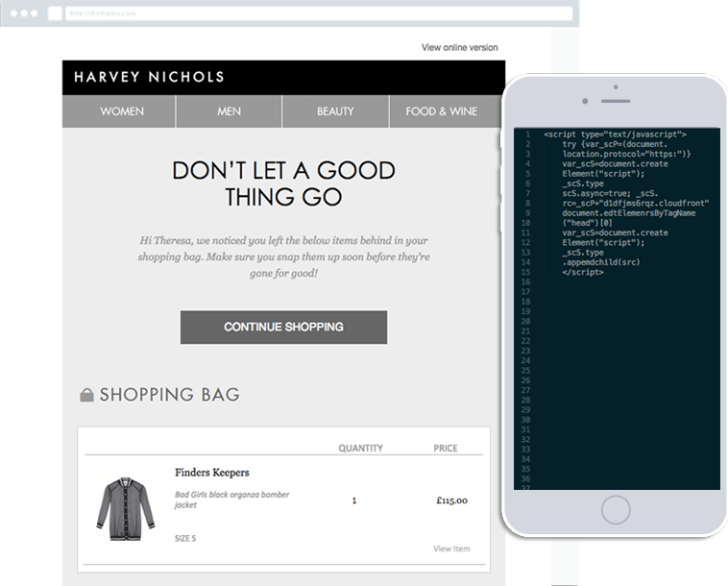This screenshot has width=728, height=586.
Task: Click the quantity value 1
Action: click(354, 501)
